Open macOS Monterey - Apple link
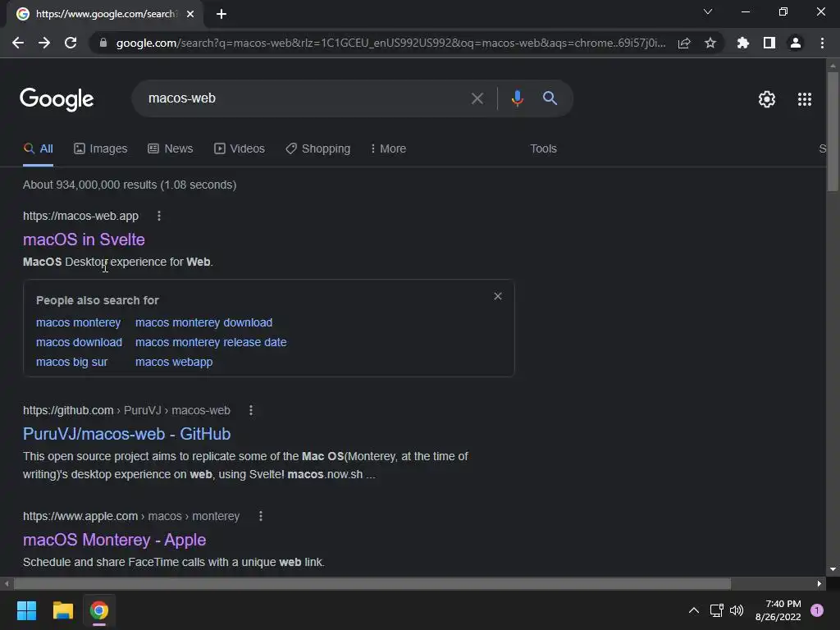The image size is (840, 630). pyautogui.click(x=114, y=540)
